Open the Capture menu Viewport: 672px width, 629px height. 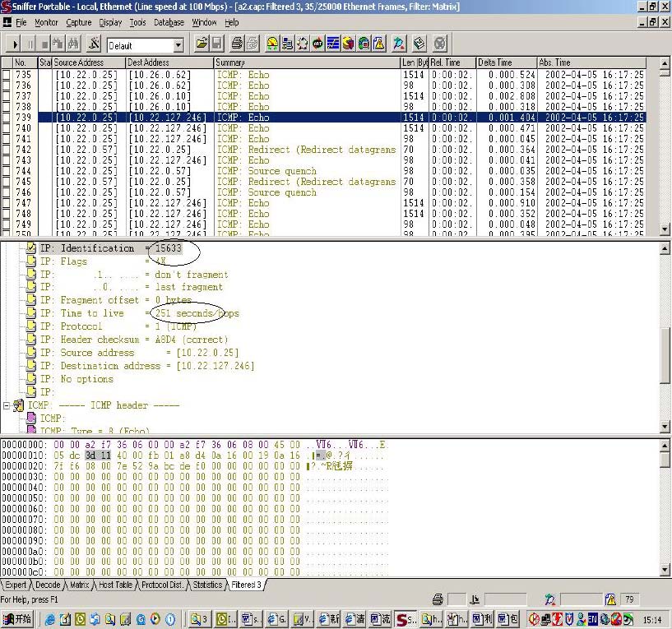click(79, 22)
